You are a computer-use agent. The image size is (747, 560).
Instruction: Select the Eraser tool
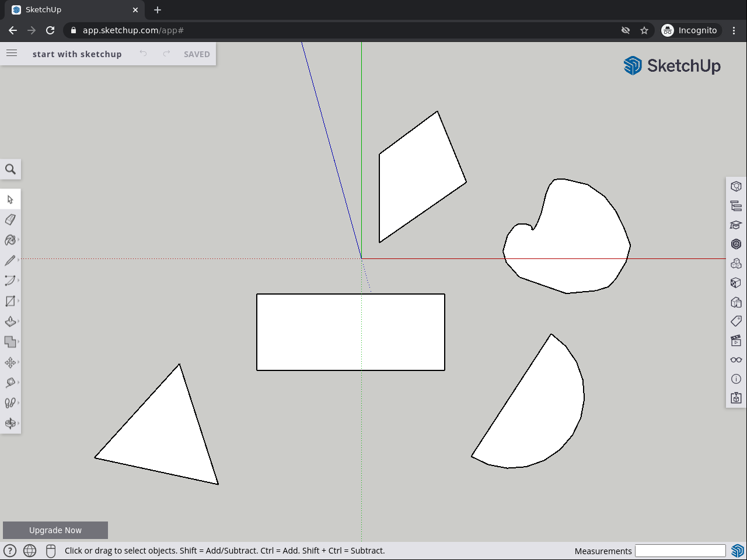coord(10,219)
